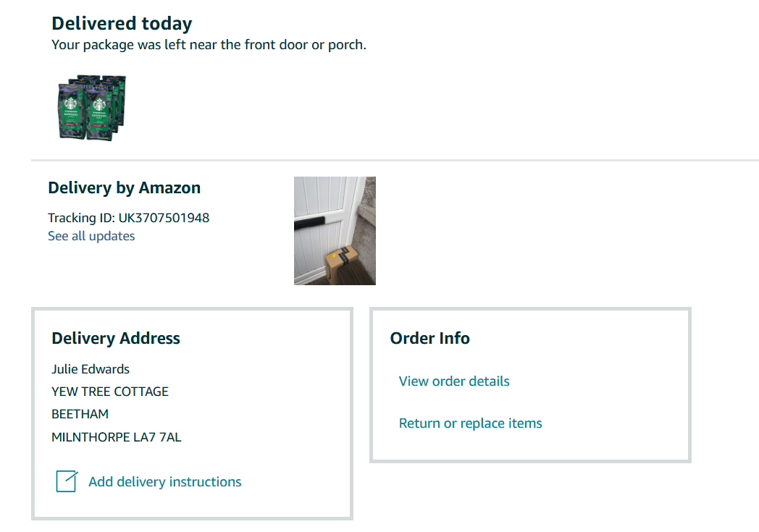Enlarge the delivery photo of the doorstep package
The image size is (759, 532).
(335, 231)
